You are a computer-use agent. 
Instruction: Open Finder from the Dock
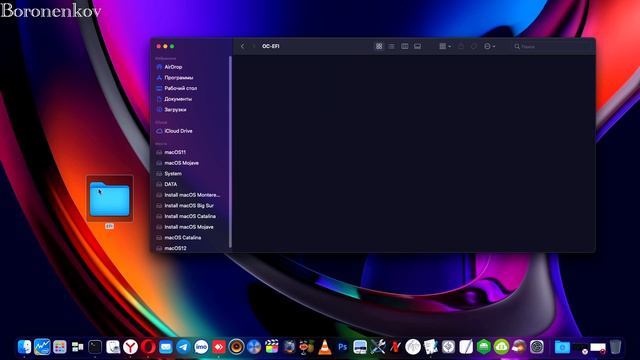[x=24, y=347]
